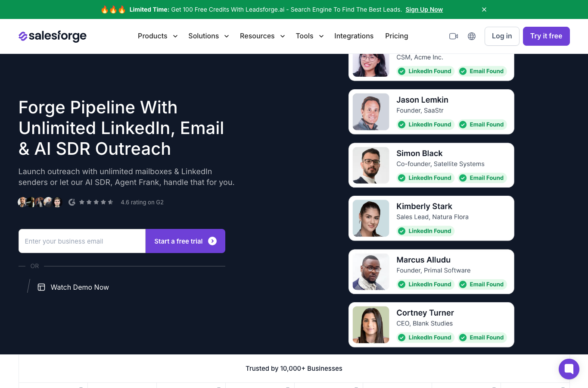588x388 pixels.
Task: Click Jason Lemkin's profile photo
Action: (x=371, y=112)
